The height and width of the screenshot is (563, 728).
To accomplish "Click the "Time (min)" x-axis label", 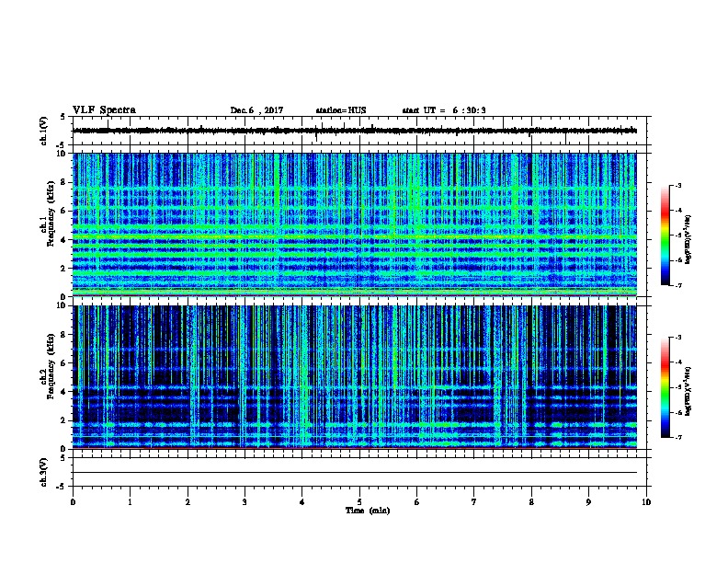I will point(368,511).
